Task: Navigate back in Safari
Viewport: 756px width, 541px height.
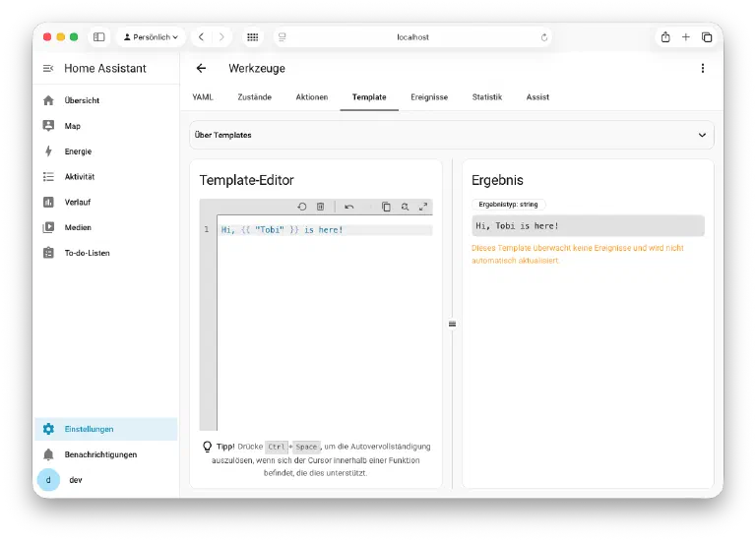Action: [x=202, y=37]
